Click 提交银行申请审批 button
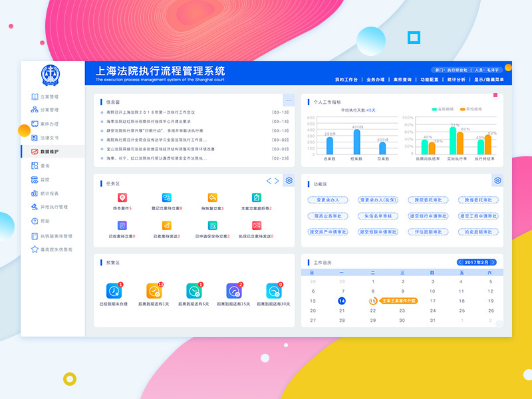This screenshot has height=399, width=532. tap(428, 216)
